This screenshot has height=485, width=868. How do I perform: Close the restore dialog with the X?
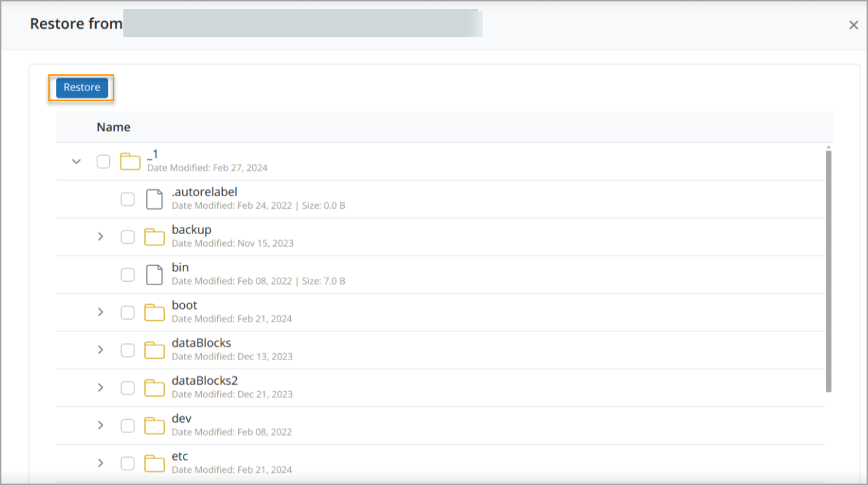tap(853, 25)
